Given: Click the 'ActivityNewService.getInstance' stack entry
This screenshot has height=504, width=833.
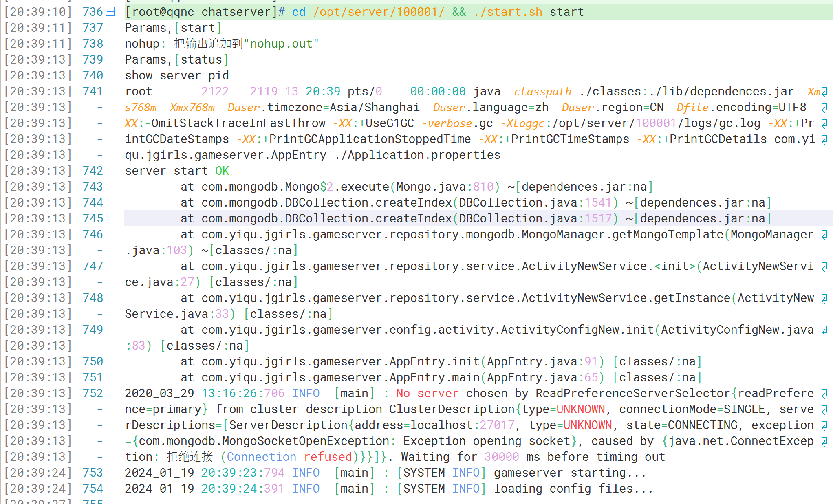Looking at the screenshot, I should [626, 298].
